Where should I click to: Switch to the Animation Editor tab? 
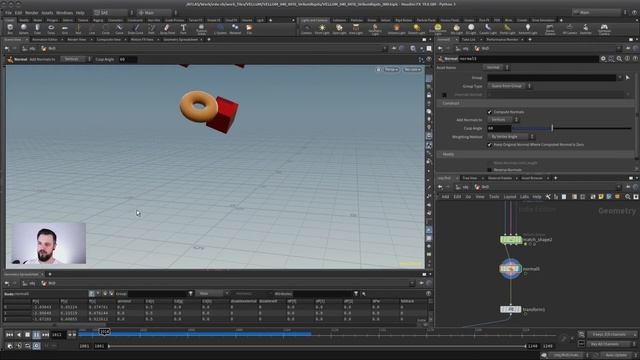point(45,40)
